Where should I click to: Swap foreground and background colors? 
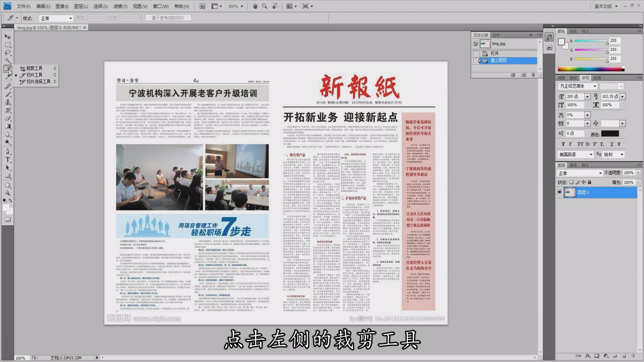coord(11,200)
